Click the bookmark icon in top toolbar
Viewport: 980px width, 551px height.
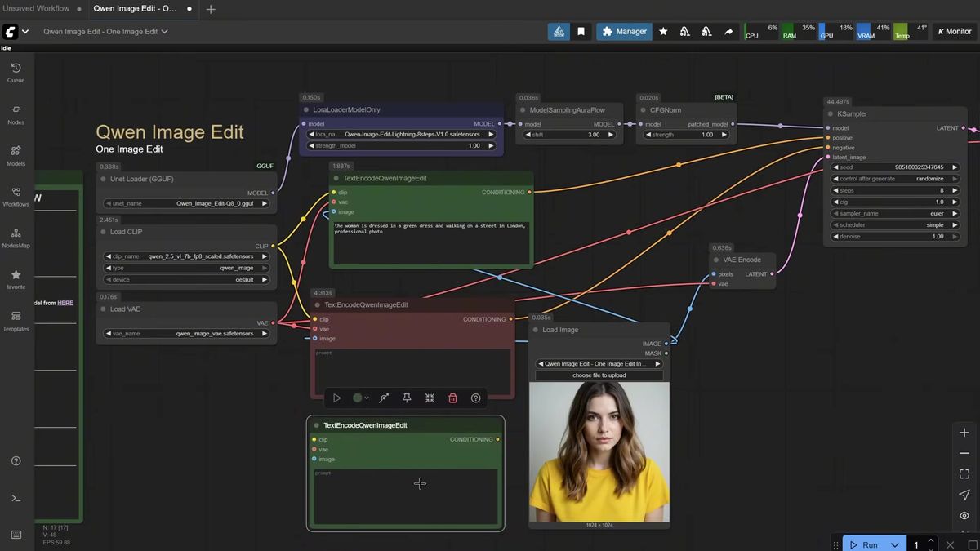(581, 32)
